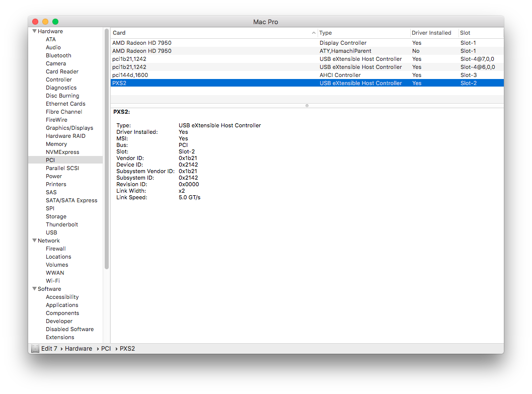Open Accessibility under Software
Screen dimensions: 532x394
(62, 297)
